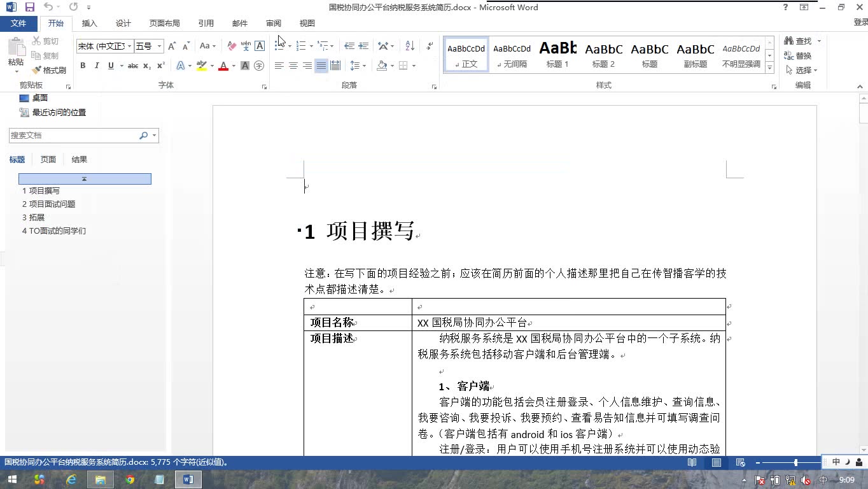Click the phonetic guide (wén) icon
The height and width of the screenshot is (489, 868).
click(x=246, y=46)
